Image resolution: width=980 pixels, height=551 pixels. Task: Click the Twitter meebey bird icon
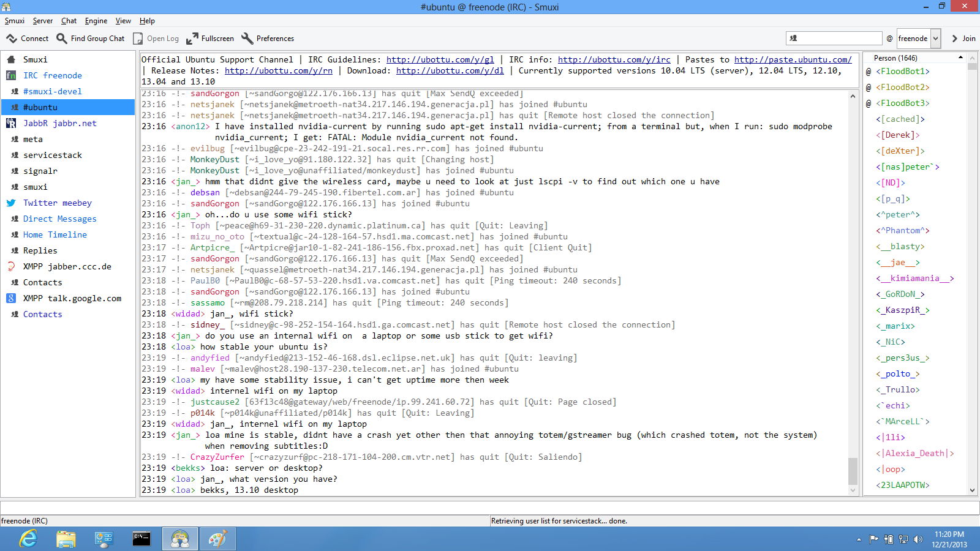click(x=11, y=203)
